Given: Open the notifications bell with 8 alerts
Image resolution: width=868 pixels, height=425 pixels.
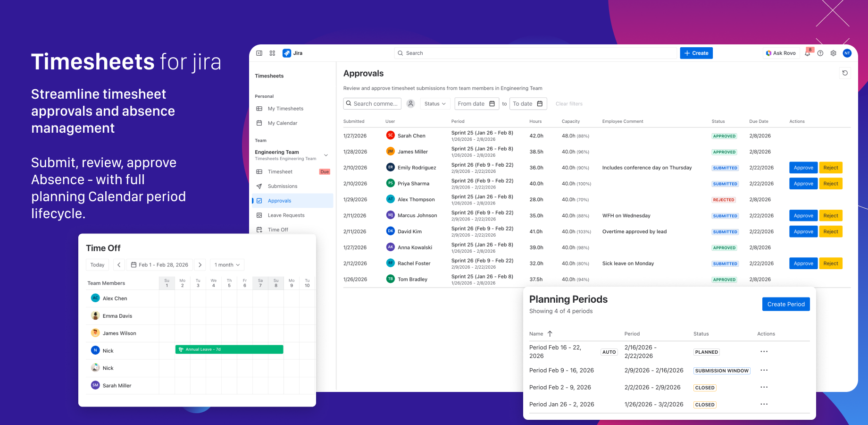Looking at the screenshot, I should [807, 53].
